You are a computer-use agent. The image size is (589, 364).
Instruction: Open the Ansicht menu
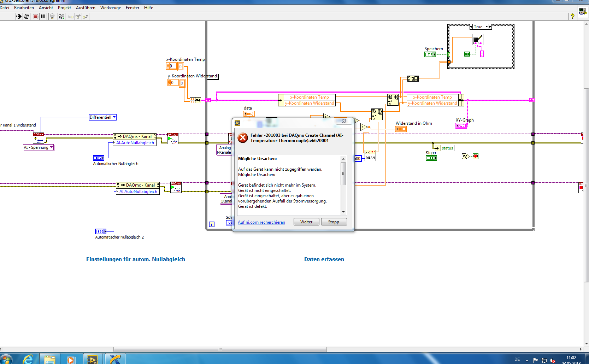pos(46,8)
